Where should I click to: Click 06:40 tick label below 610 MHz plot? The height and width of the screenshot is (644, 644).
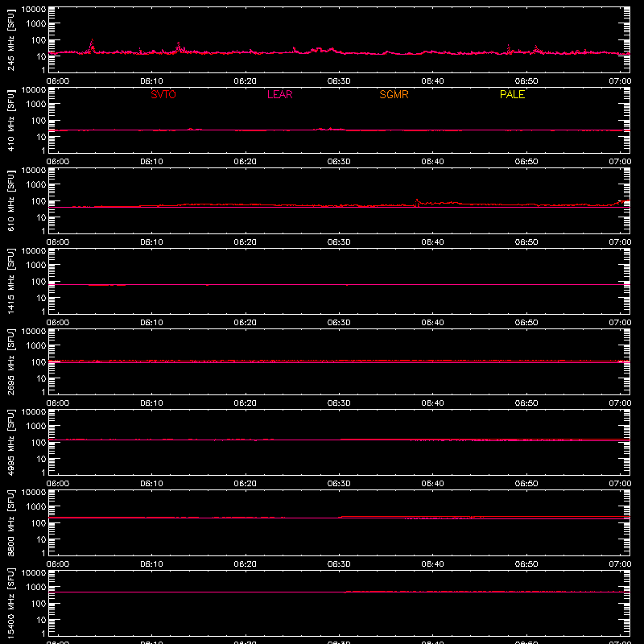(x=432, y=242)
